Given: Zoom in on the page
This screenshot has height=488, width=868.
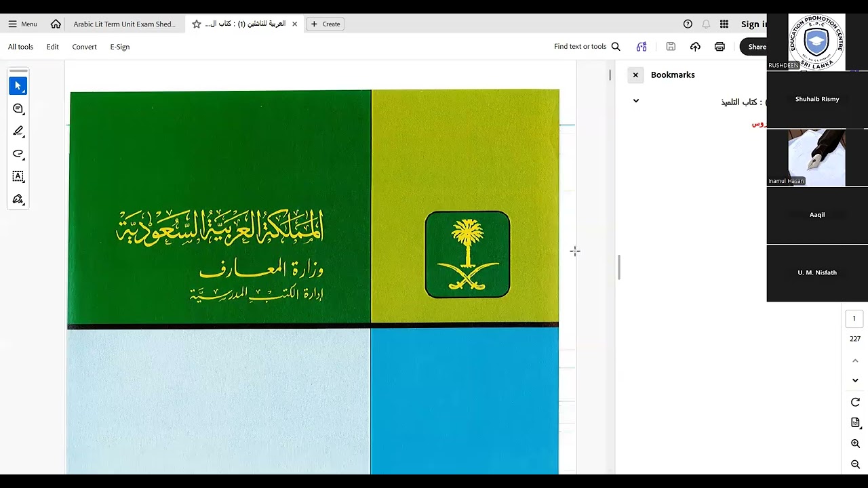Looking at the screenshot, I should coord(855,444).
